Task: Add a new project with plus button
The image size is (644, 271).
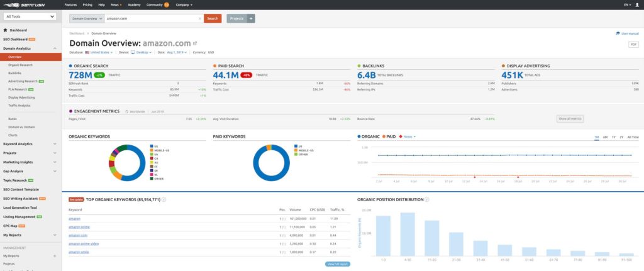Action: pos(252,18)
